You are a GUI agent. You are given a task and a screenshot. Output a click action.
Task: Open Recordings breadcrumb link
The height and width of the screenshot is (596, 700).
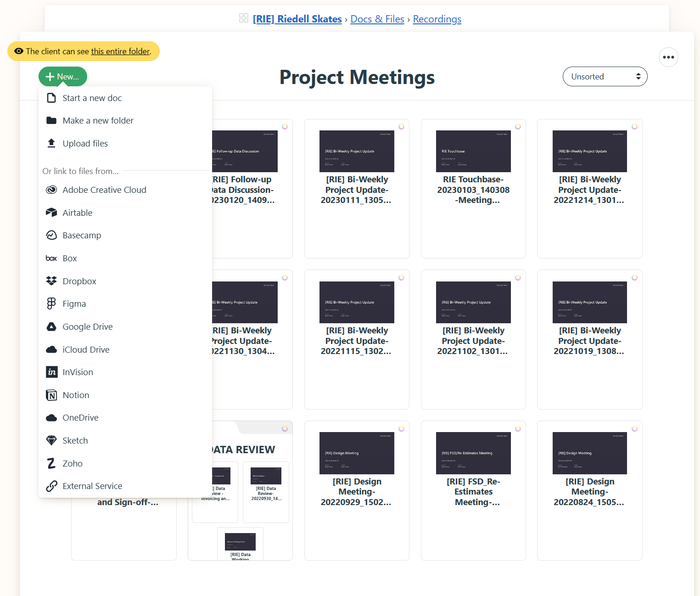point(437,19)
